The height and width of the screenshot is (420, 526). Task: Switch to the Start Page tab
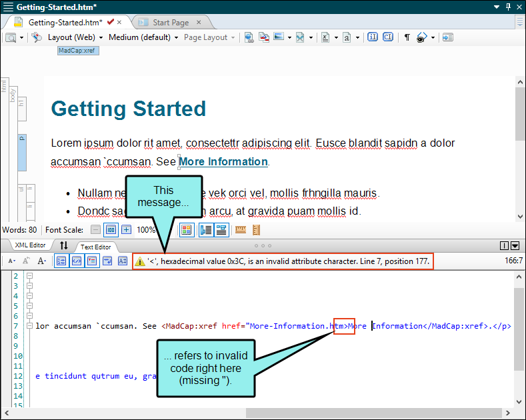click(171, 22)
